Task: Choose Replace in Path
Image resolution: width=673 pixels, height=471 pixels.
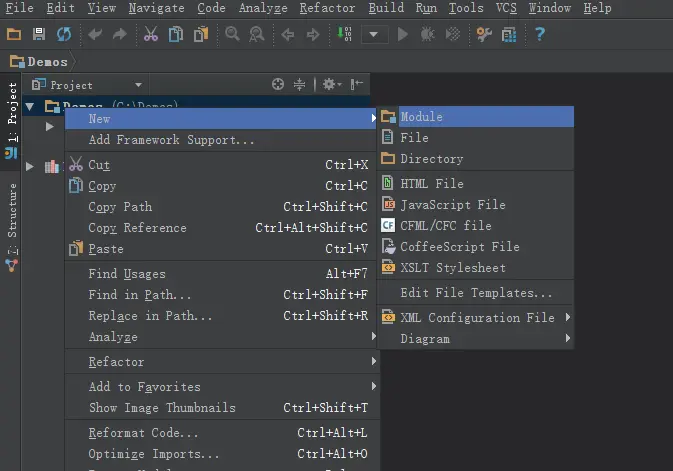Action: click(221, 316)
